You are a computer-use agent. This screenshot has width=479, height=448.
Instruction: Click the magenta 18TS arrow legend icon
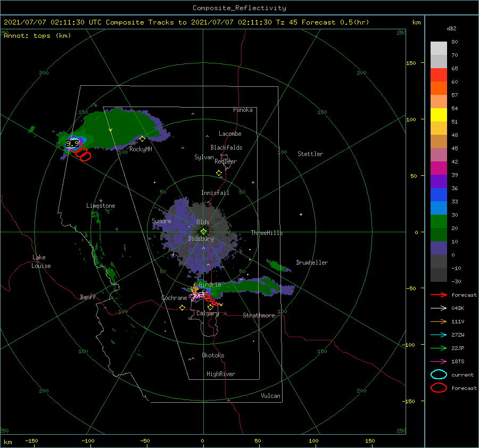pos(439,362)
